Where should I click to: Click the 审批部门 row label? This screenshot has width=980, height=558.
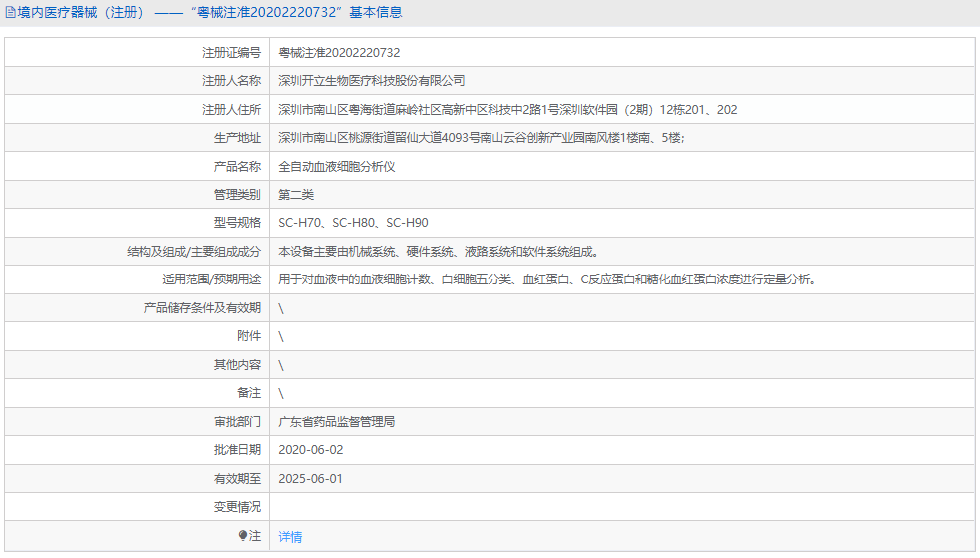pyautogui.click(x=237, y=422)
